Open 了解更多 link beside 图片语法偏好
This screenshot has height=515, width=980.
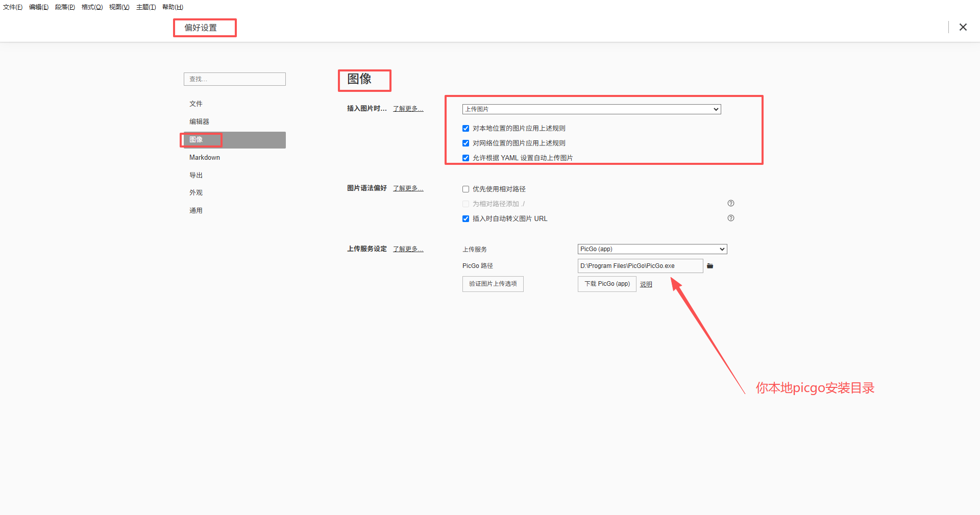pyautogui.click(x=408, y=188)
